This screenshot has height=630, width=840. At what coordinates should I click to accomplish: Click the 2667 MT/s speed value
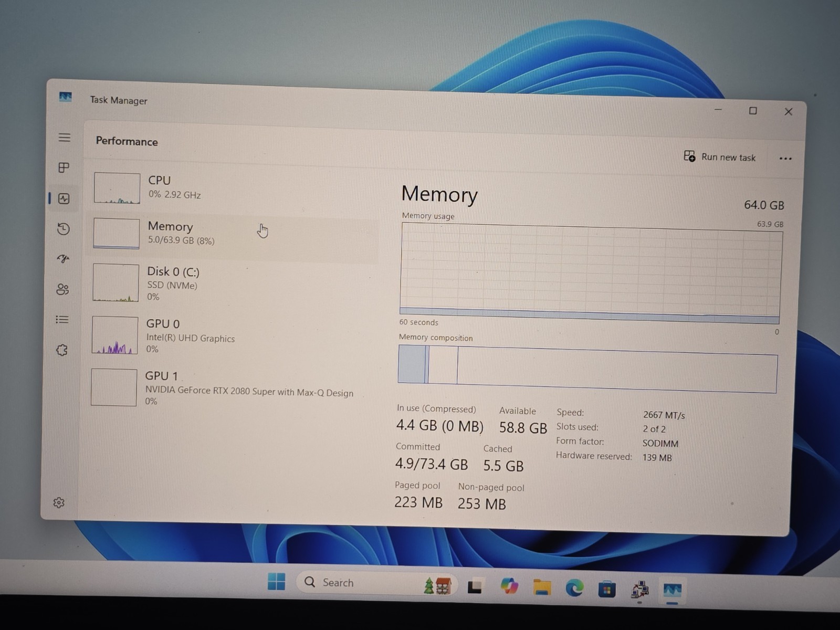pyautogui.click(x=664, y=415)
